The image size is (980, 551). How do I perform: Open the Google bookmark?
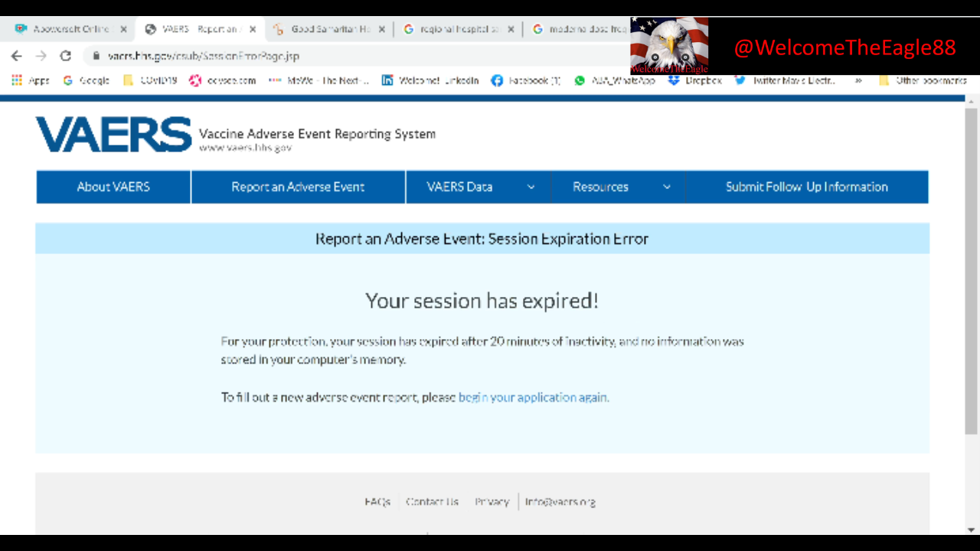pos(86,80)
